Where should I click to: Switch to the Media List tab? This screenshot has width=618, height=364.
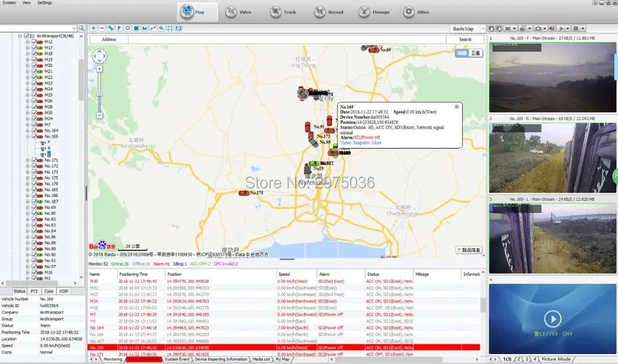(261, 359)
